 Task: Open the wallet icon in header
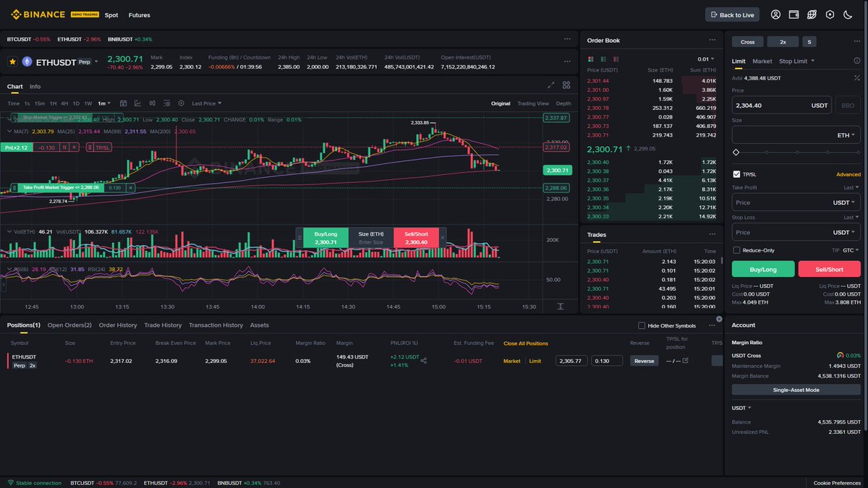coord(793,14)
